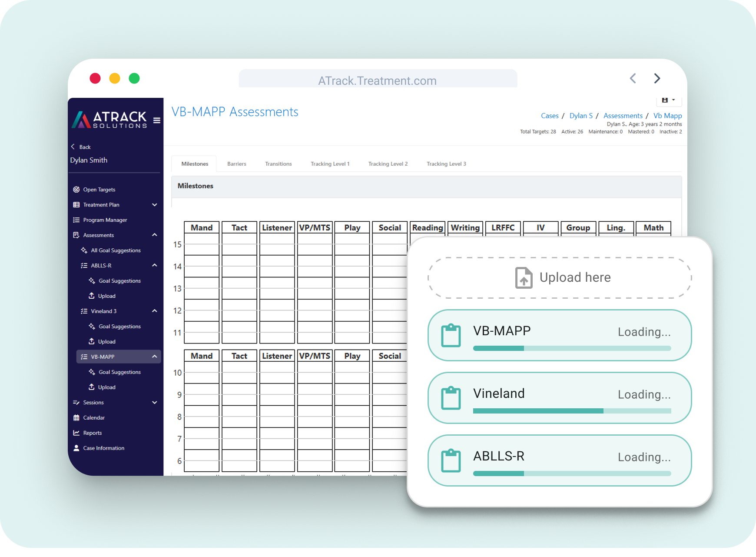Click the VB-MAPP loading progress bar
756x557 pixels.
click(572, 348)
